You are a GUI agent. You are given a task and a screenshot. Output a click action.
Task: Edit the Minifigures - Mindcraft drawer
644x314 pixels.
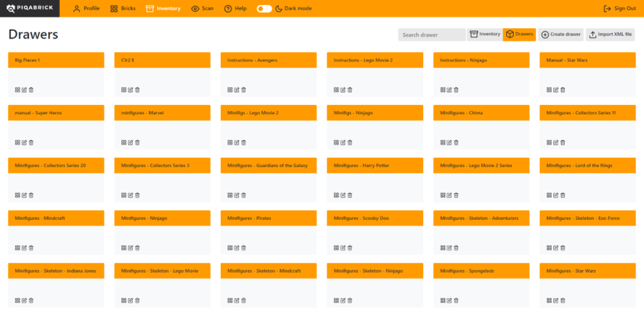(24, 248)
